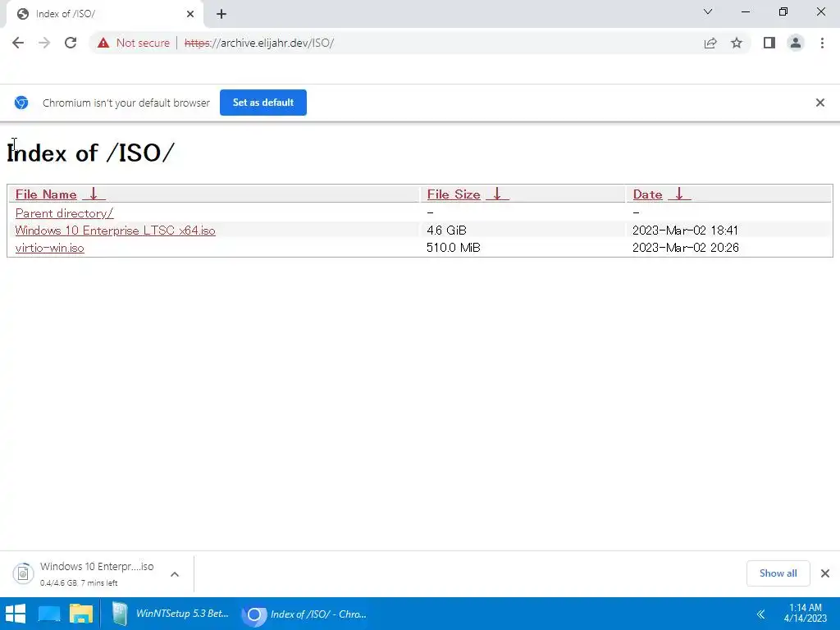Click the 2023-Mar-02 20:26 date cell
The width and height of the screenshot is (840, 630).
pos(685,248)
